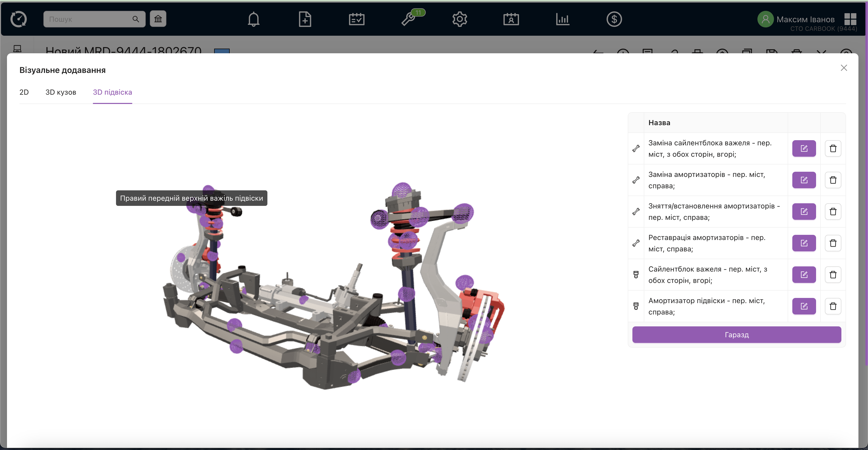Click the bank building icon near search

158,19
